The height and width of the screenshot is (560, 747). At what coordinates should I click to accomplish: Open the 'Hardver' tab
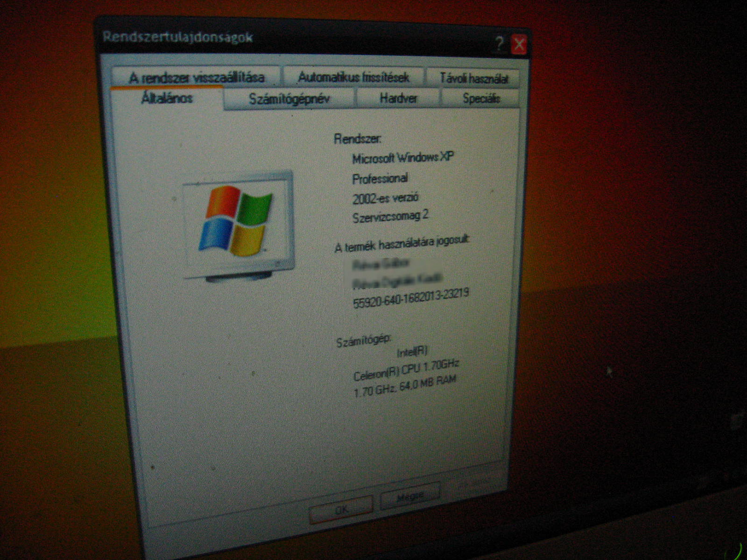pos(398,98)
